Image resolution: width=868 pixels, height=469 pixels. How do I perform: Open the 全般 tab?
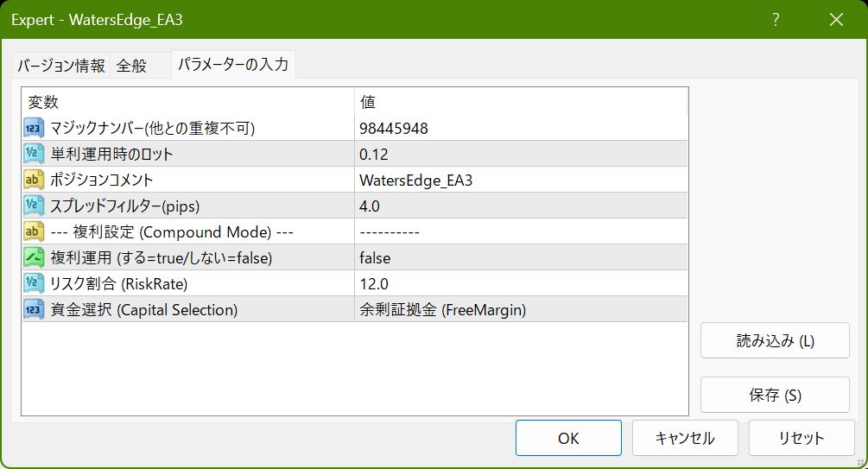coord(131,66)
